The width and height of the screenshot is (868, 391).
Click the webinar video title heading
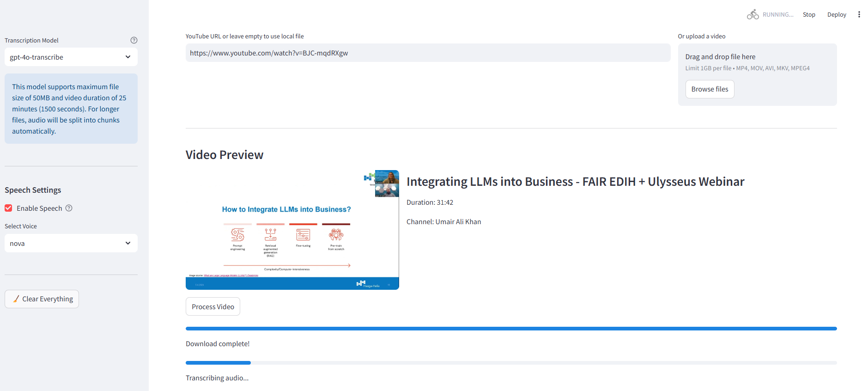click(x=575, y=182)
